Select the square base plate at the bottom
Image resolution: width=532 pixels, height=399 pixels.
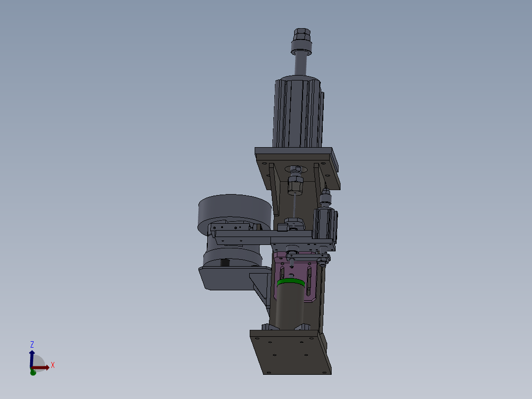[x=291, y=352]
